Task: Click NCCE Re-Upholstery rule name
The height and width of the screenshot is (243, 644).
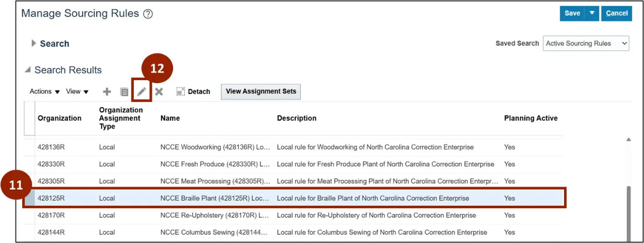Action: 215,215
